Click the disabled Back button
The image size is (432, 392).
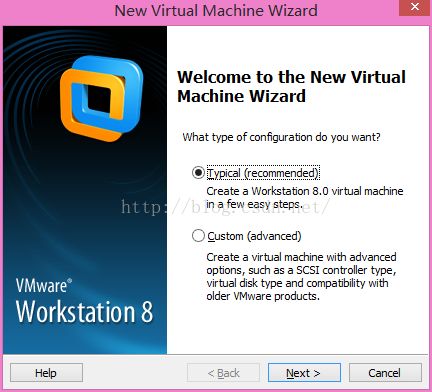coord(223,373)
